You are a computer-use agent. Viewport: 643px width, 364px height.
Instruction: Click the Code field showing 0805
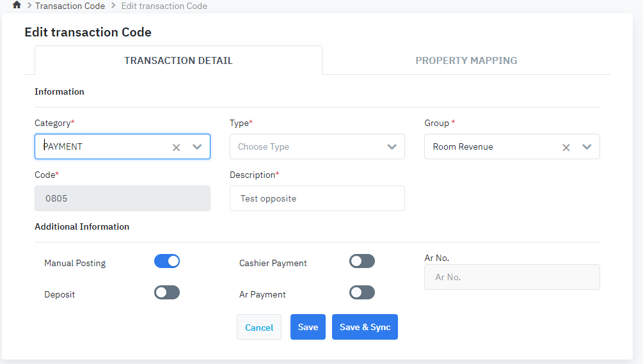point(122,198)
